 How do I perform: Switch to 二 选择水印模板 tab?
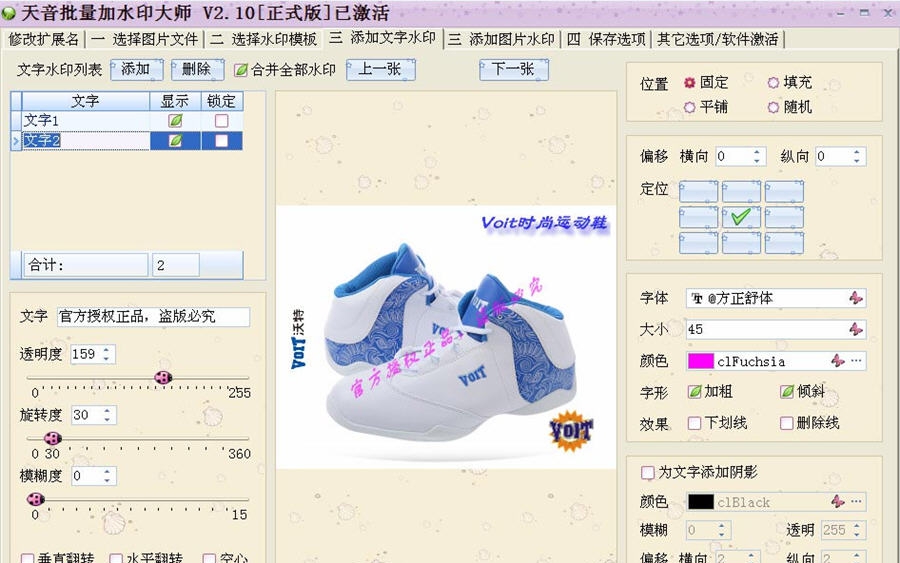(x=263, y=39)
